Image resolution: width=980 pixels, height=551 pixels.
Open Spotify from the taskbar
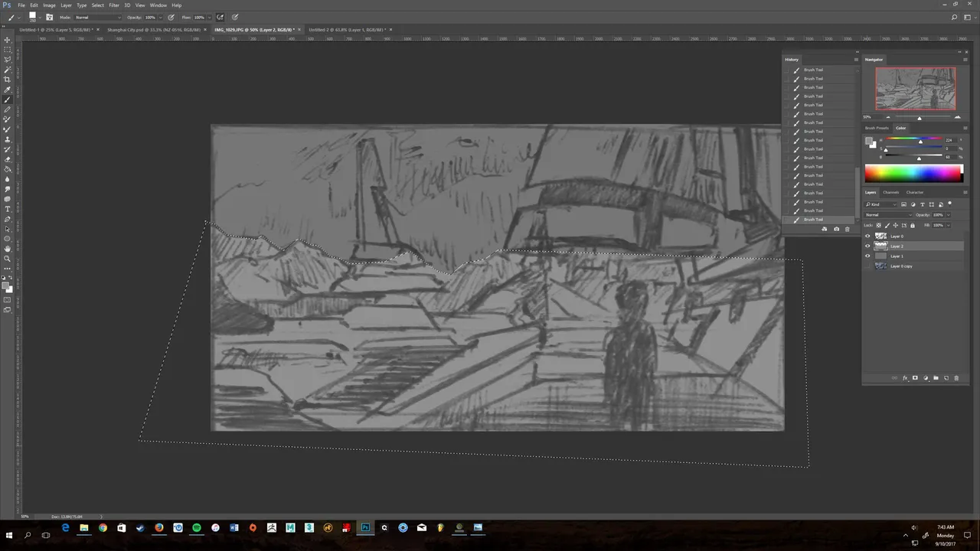tap(197, 527)
